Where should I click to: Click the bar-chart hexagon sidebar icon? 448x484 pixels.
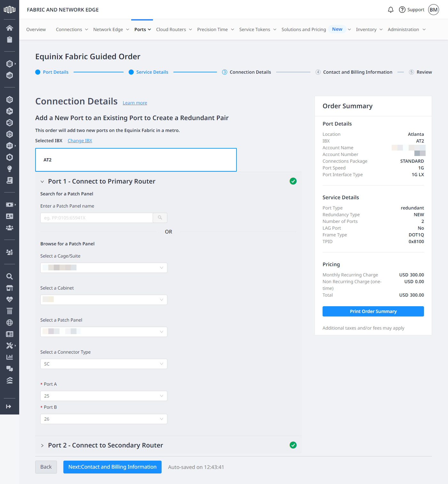click(x=10, y=75)
